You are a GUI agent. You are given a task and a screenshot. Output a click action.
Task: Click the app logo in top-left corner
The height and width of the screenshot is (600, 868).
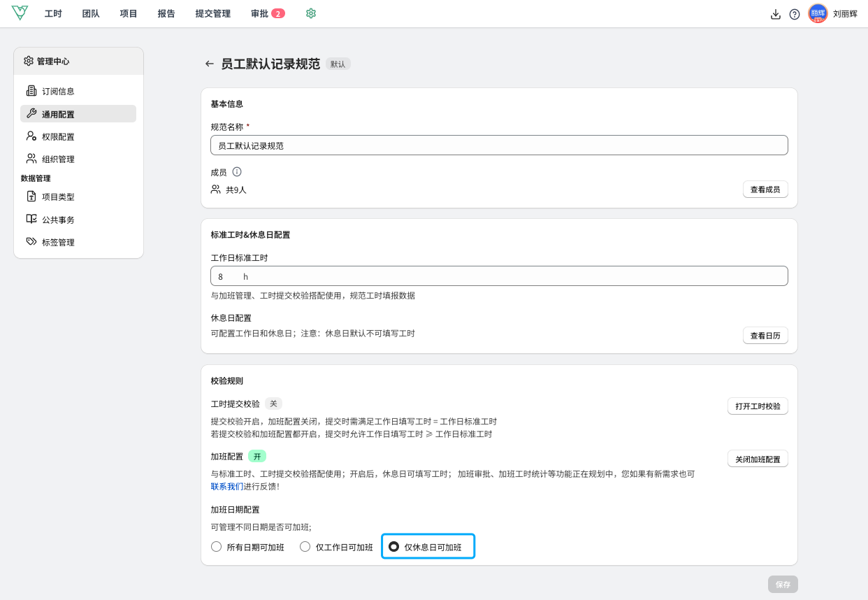click(20, 13)
